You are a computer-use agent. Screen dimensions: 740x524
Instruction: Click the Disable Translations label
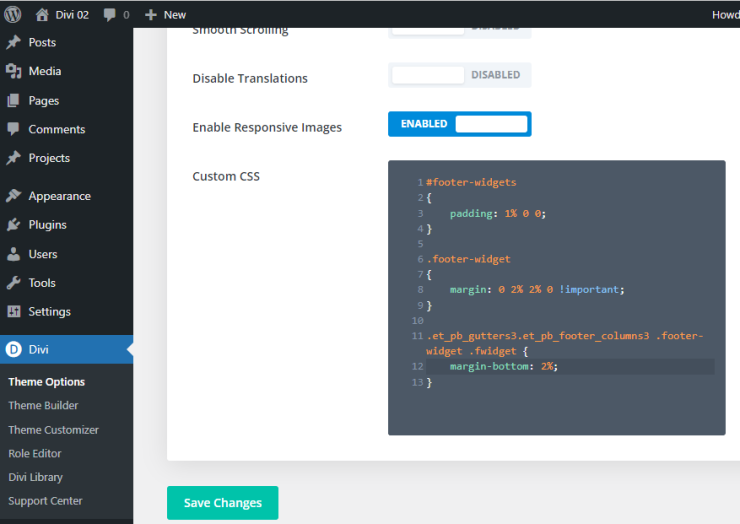[250, 78]
